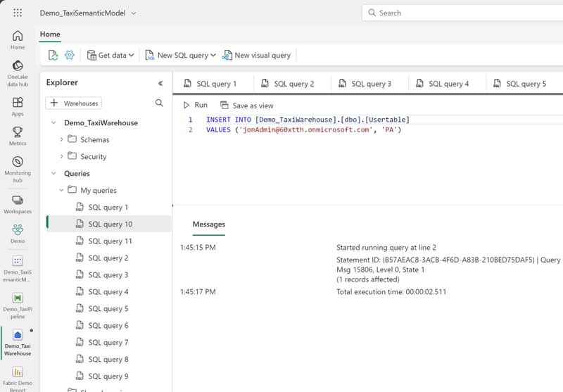Click the 'Total execution time' message
This screenshot has width=563, height=392.
[x=391, y=292]
